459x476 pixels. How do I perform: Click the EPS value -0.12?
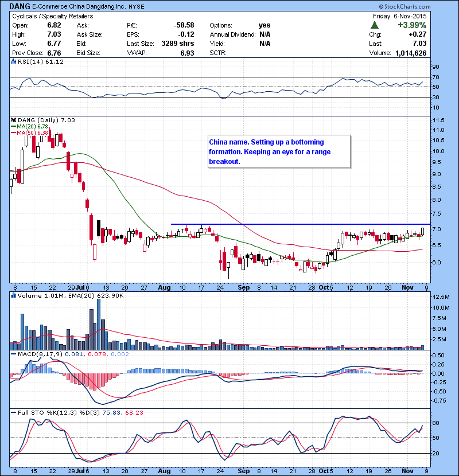click(186, 34)
